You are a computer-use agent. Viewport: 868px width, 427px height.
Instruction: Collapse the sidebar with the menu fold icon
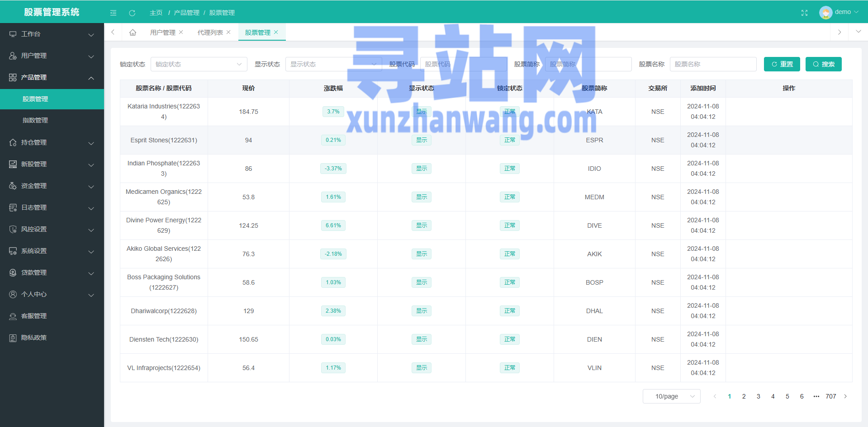(113, 13)
